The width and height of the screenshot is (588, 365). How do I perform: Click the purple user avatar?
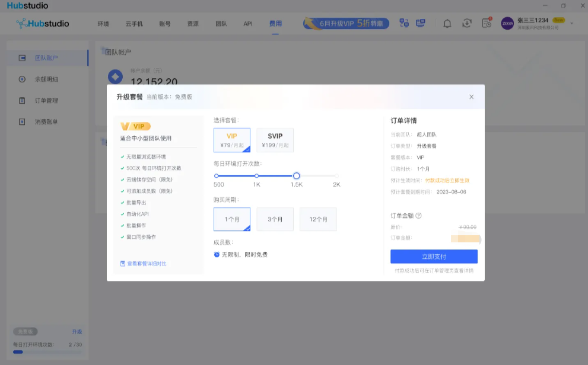[x=507, y=23]
